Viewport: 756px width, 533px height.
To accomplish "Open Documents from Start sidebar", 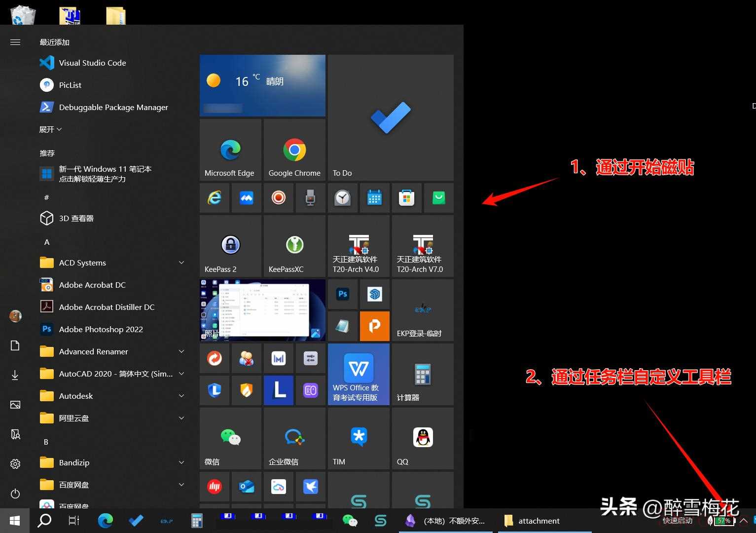I will pos(15,345).
